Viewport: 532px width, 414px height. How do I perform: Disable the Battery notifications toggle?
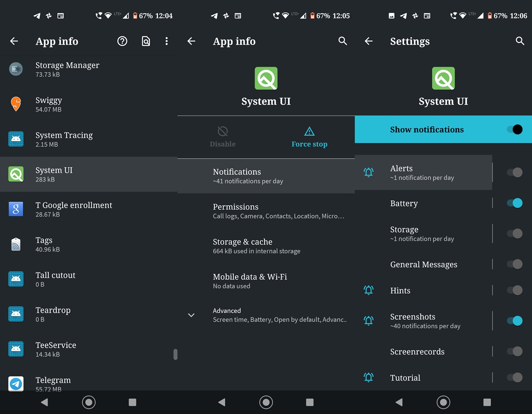(x=514, y=203)
